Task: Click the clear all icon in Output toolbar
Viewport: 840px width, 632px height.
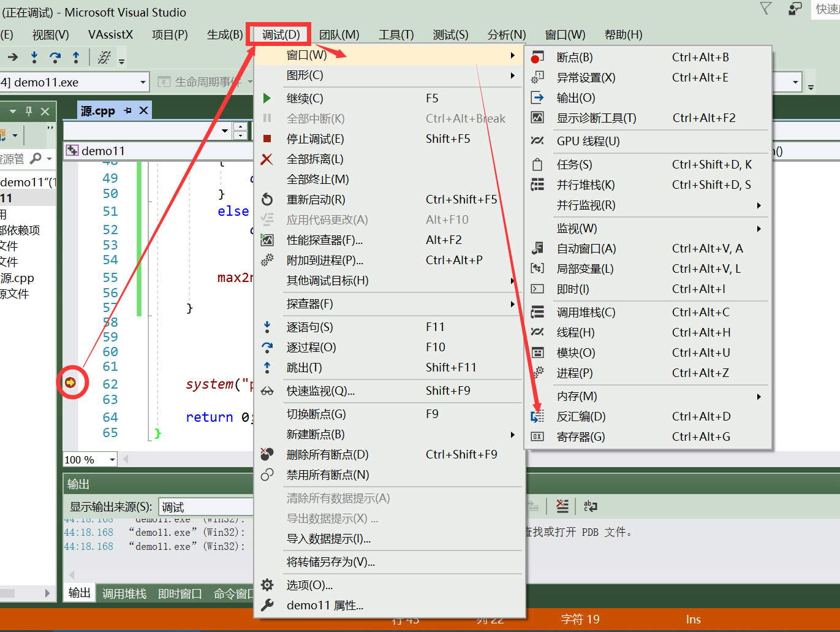Action: point(562,506)
